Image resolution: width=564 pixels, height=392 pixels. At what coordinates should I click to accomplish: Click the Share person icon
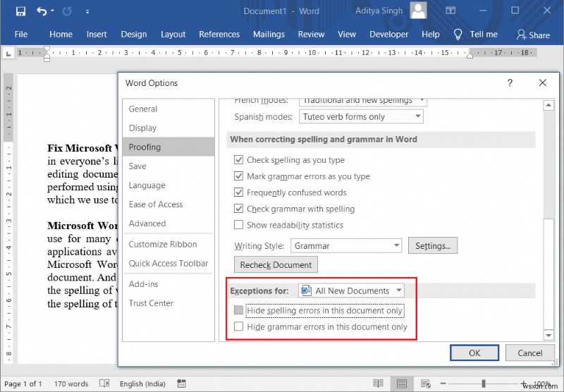pos(521,35)
